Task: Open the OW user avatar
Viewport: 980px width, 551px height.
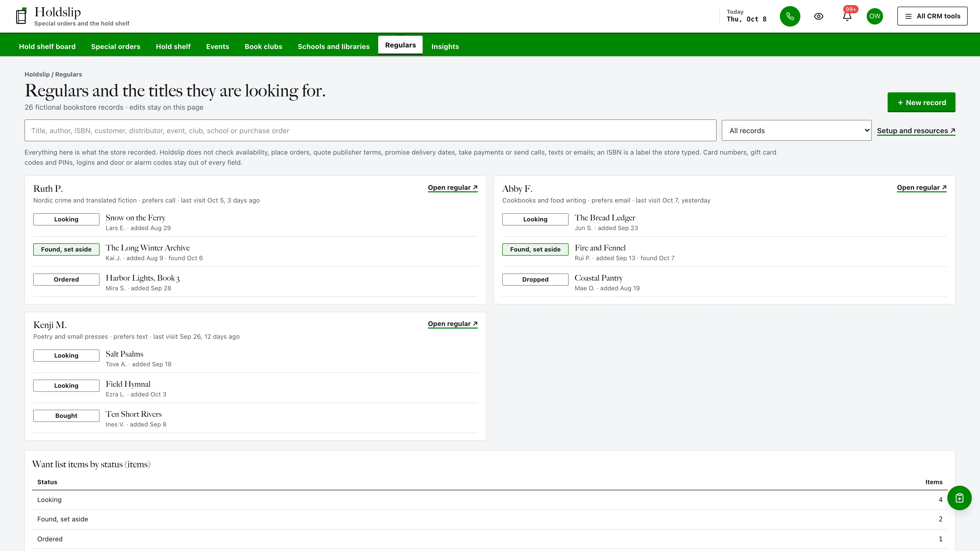Action: coord(874,16)
